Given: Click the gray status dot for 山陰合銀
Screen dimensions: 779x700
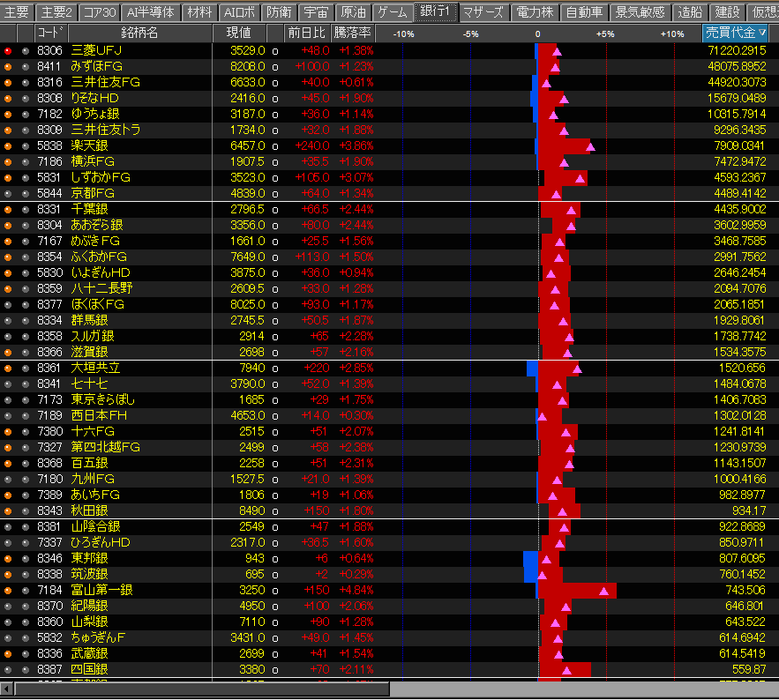Looking at the screenshot, I should (8, 526).
